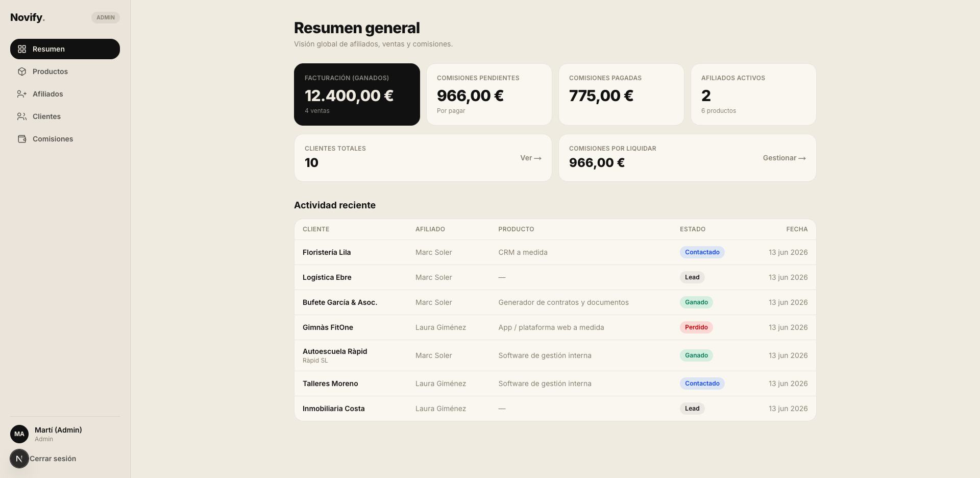
Task: Click the Afiliados user-plus icon
Action: click(x=22, y=94)
